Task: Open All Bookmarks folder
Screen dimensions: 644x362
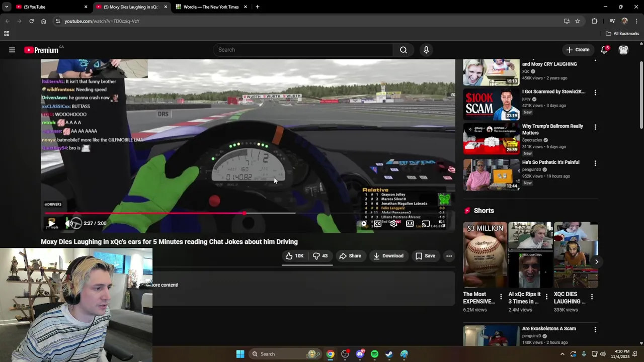Action: point(622,34)
